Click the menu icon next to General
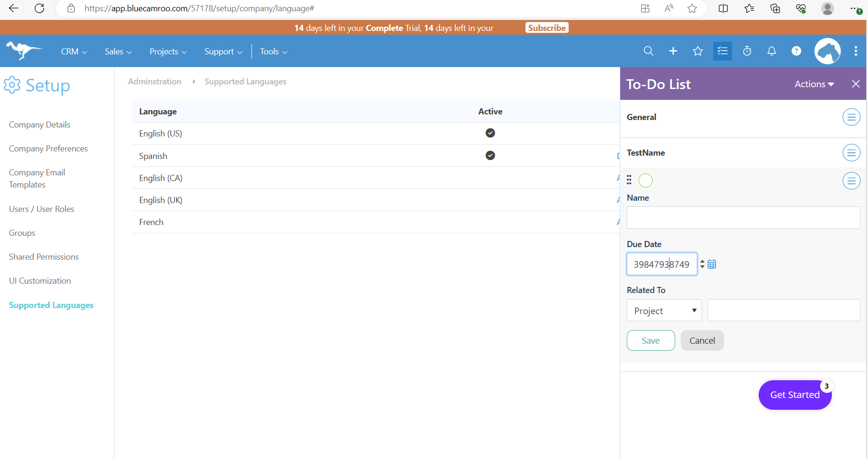The image size is (868, 459). coord(851,117)
